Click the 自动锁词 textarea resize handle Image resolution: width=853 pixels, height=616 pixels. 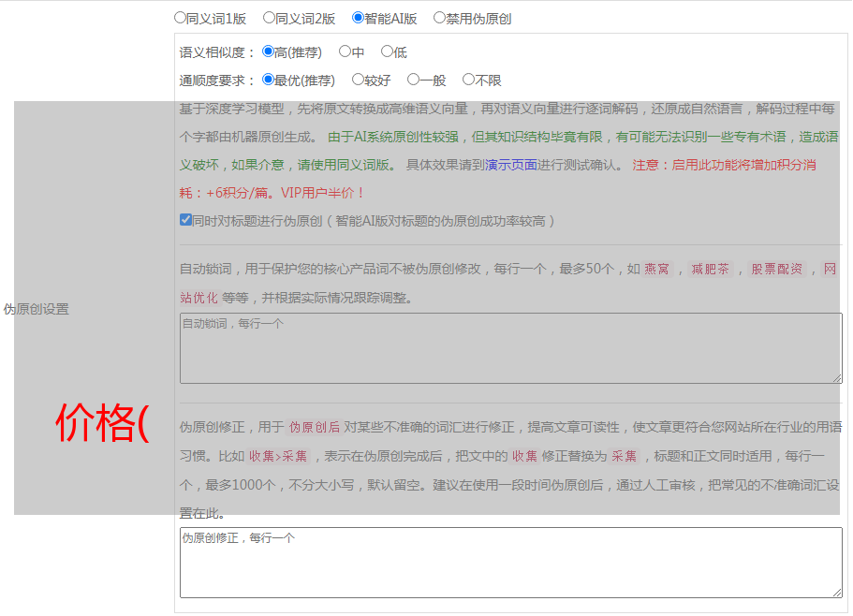(837, 378)
